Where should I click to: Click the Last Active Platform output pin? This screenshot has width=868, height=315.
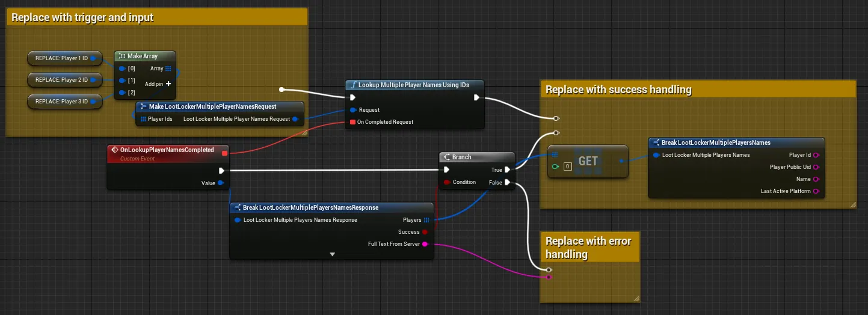[x=817, y=191]
